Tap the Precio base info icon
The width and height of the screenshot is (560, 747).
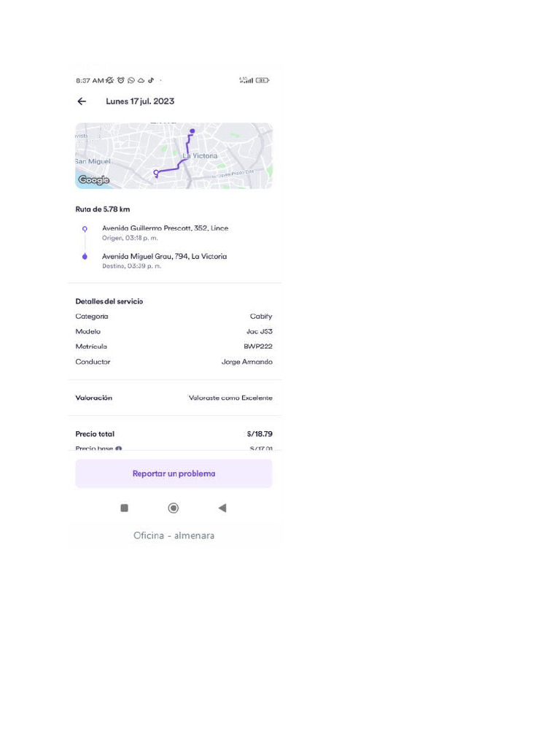click(x=119, y=449)
